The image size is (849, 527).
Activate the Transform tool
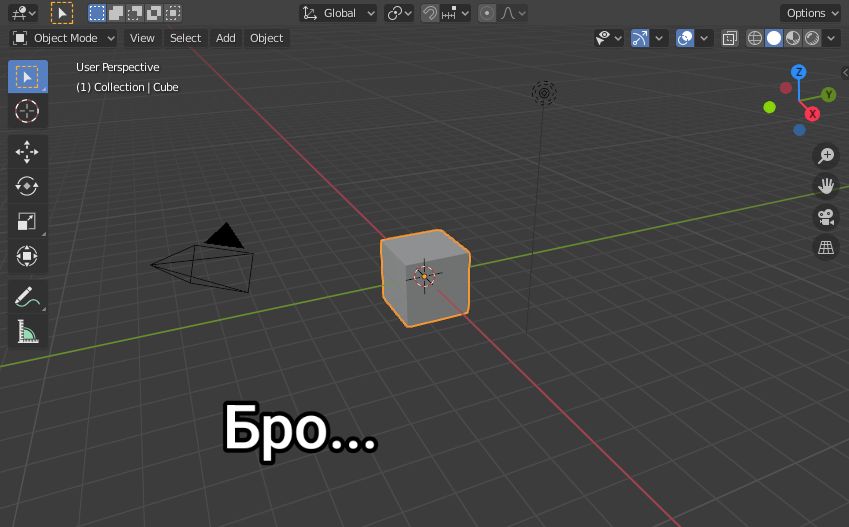[27, 256]
